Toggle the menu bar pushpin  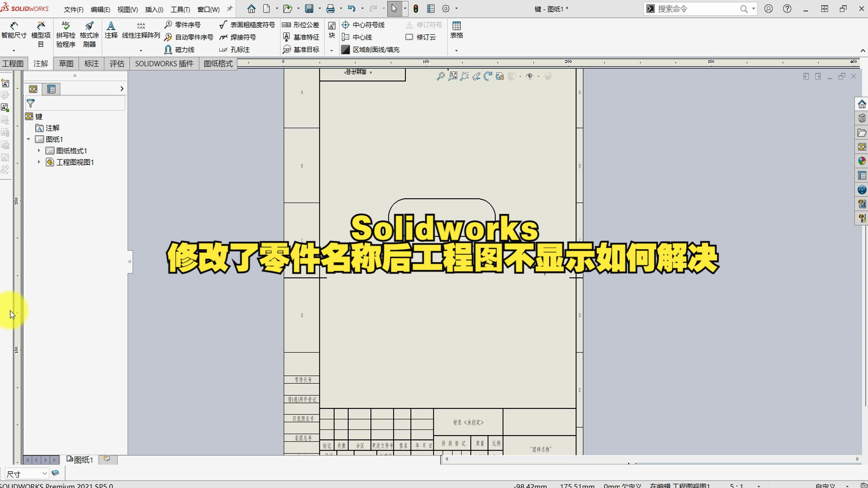[229, 8]
